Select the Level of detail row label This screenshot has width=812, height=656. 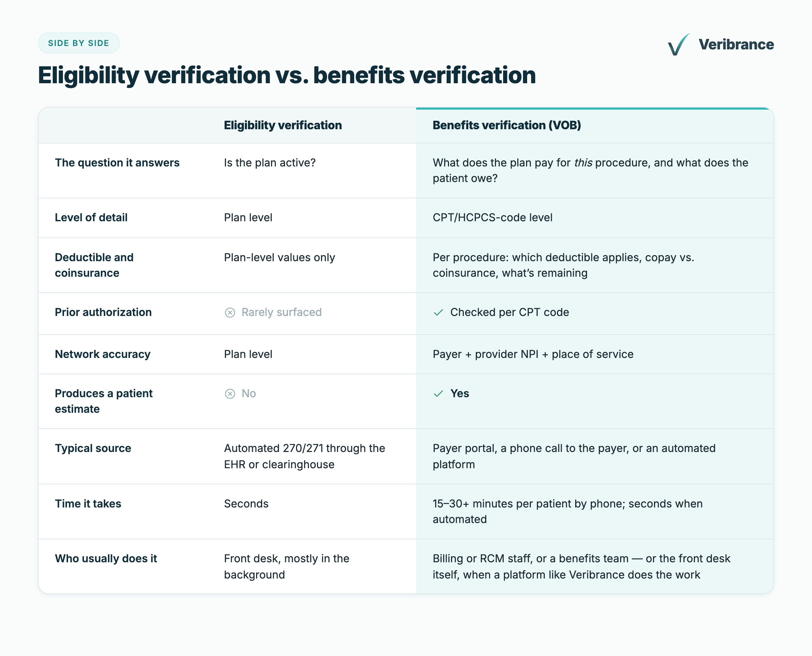[x=91, y=218]
